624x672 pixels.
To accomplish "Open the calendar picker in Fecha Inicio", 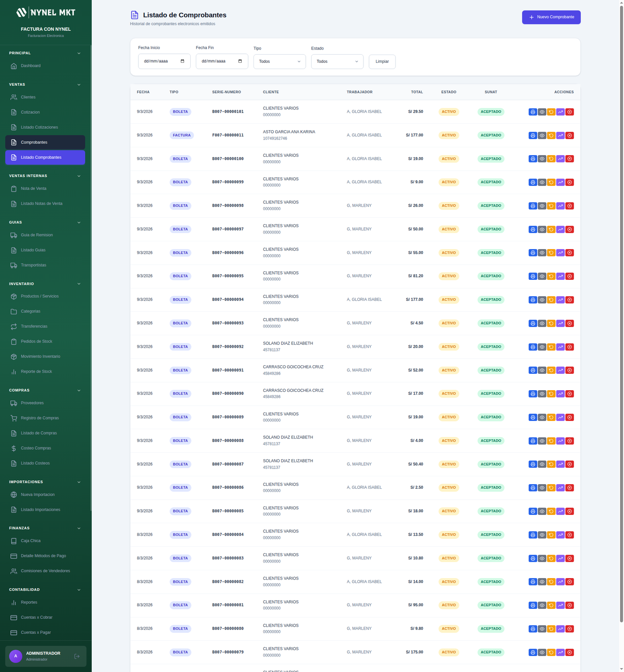I will [x=183, y=61].
